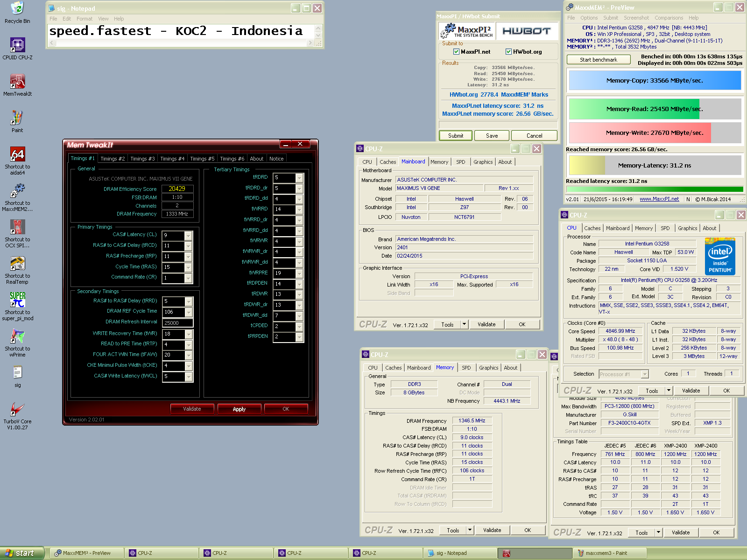
Task: Open the Screenshot menu in MaxxMEM²
Action: (x=636, y=18)
